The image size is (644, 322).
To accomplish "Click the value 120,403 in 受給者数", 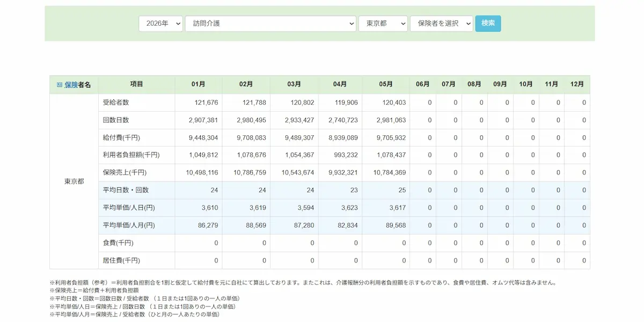I will point(394,103).
